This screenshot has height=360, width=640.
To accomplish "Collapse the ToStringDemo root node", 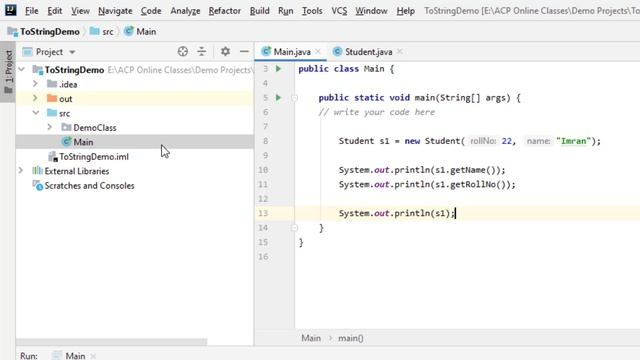I will [x=22, y=69].
